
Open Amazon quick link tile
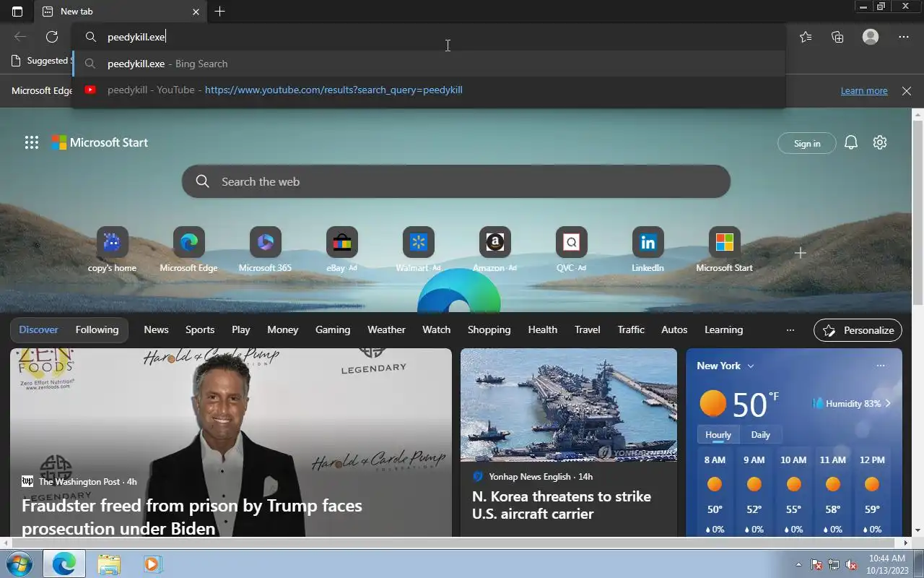pyautogui.click(x=495, y=250)
